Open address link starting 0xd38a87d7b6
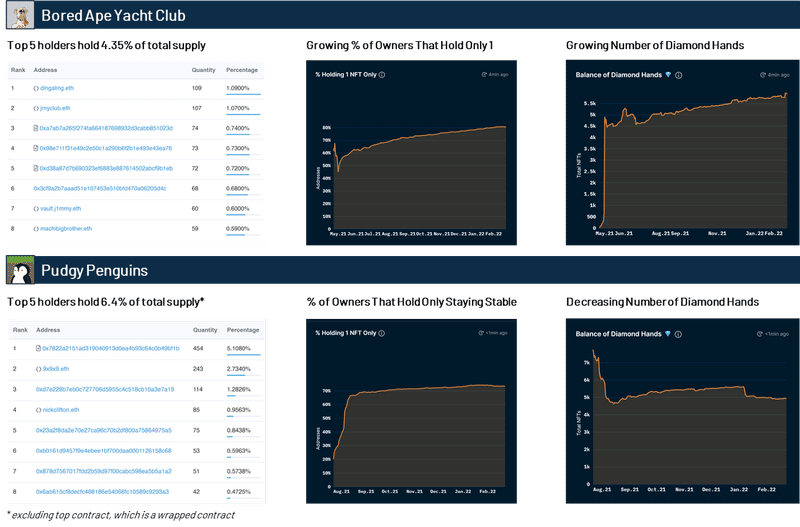 click(x=106, y=168)
